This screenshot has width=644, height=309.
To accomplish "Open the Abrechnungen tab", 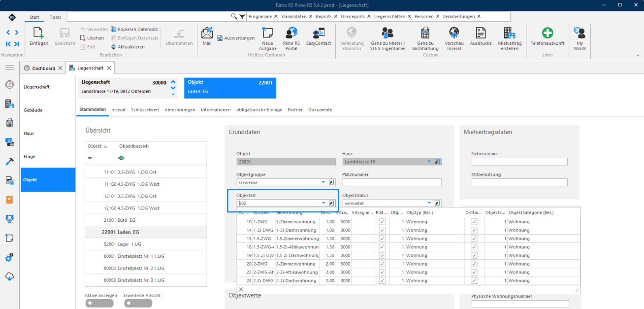I will click(180, 109).
